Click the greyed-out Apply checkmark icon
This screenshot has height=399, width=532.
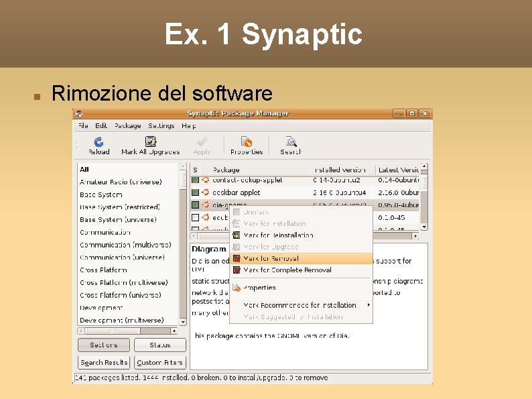(x=202, y=141)
